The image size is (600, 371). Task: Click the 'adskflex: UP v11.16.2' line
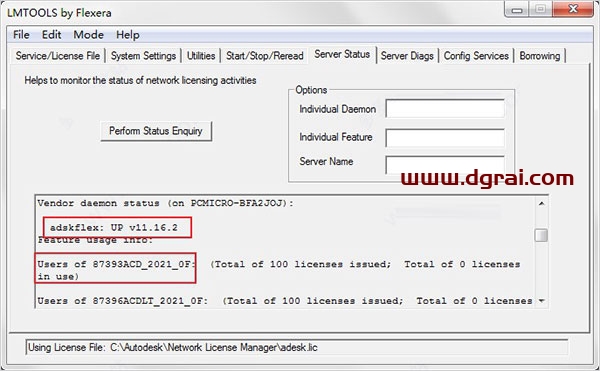tap(114, 228)
